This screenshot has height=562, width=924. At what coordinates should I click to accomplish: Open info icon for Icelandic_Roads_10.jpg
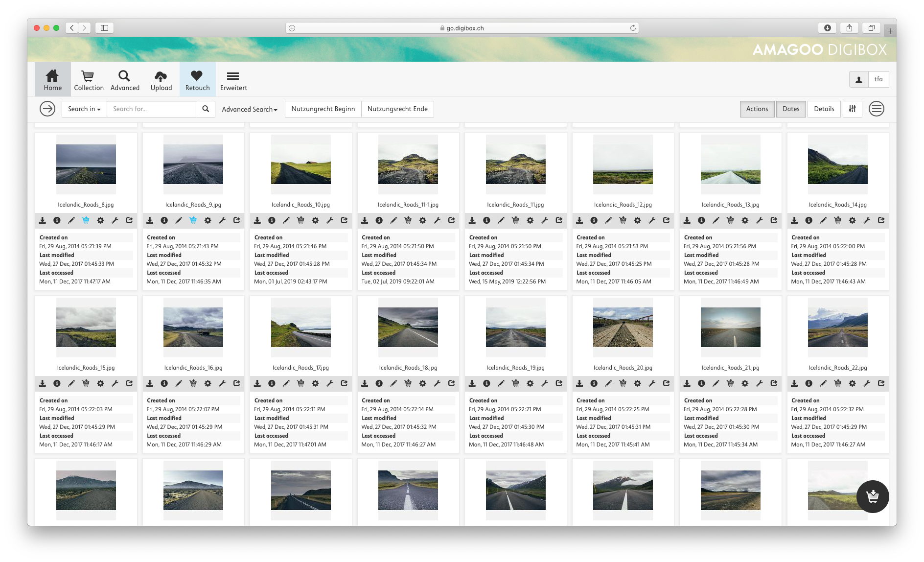[x=272, y=220]
